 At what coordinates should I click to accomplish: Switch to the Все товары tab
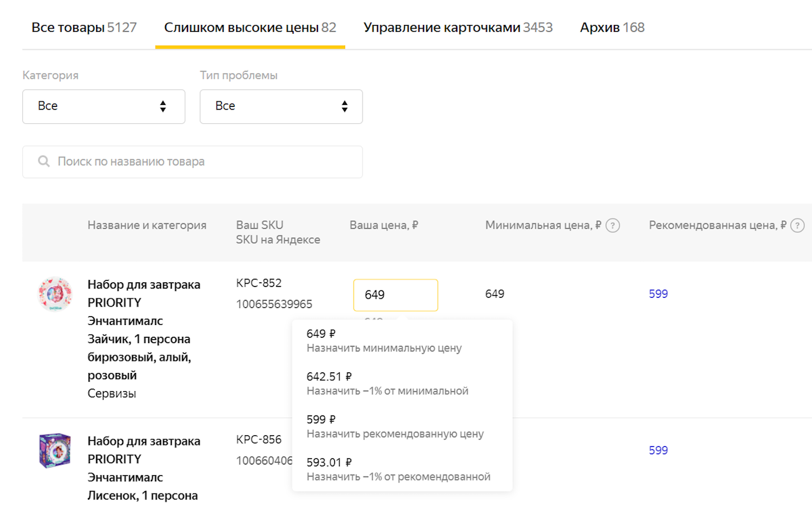tap(84, 28)
